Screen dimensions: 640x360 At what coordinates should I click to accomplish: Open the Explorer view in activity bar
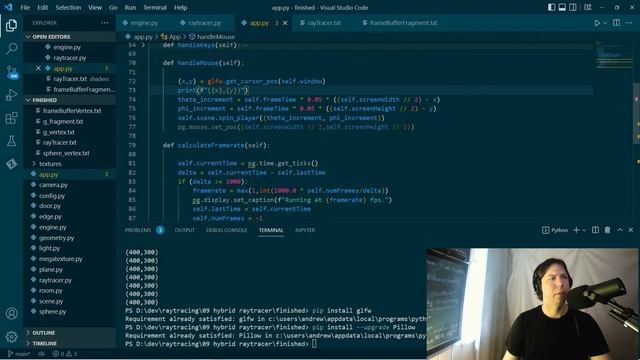pyautogui.click(x=11, y=26)
